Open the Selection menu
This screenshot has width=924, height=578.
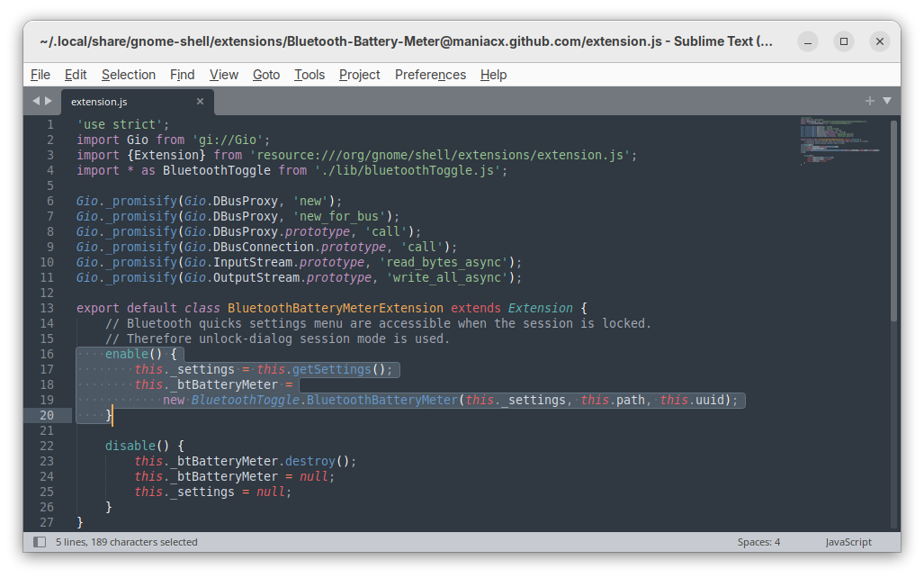[128, 75]
